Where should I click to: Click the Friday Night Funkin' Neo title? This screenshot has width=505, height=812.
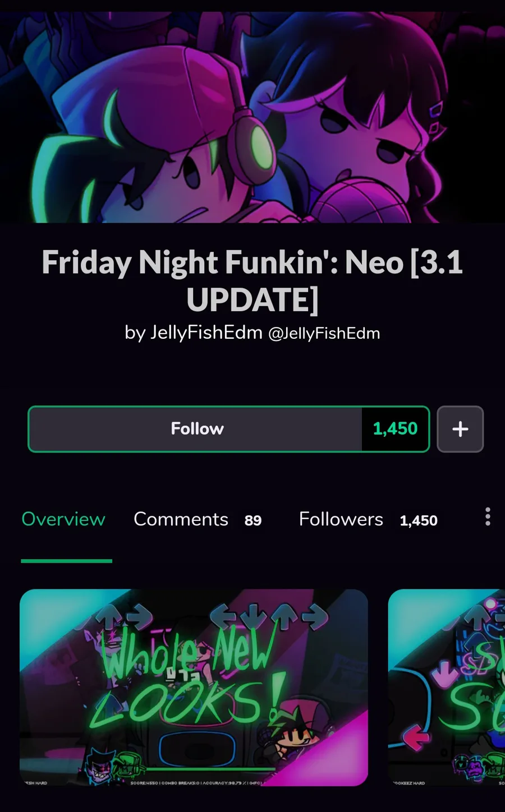point(252,280)
